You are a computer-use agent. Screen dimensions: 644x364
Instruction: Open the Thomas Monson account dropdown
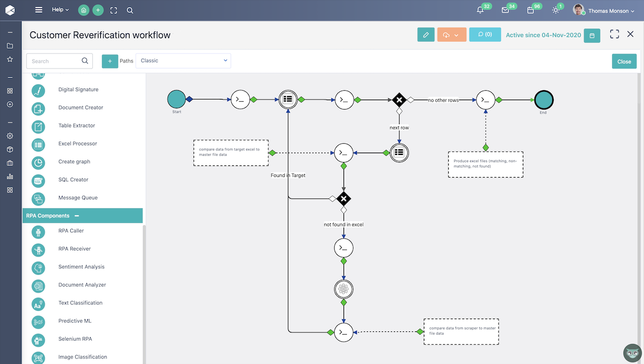[x=608, y=10]
